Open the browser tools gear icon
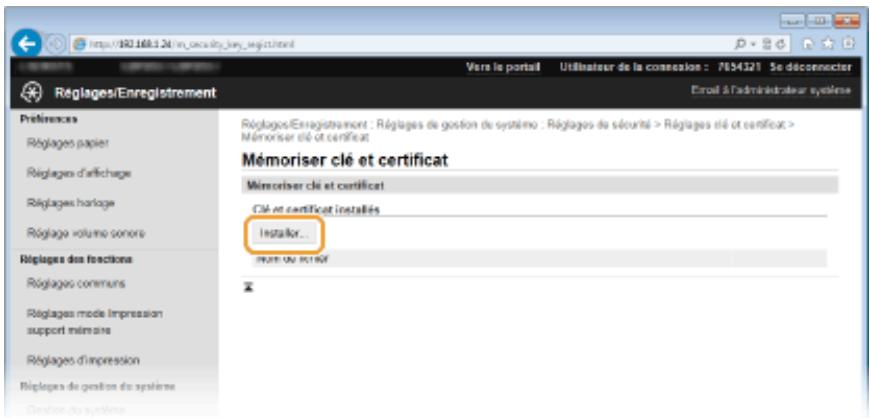The width and height of the screenshot is (870, 418). (x=848, y=44)
